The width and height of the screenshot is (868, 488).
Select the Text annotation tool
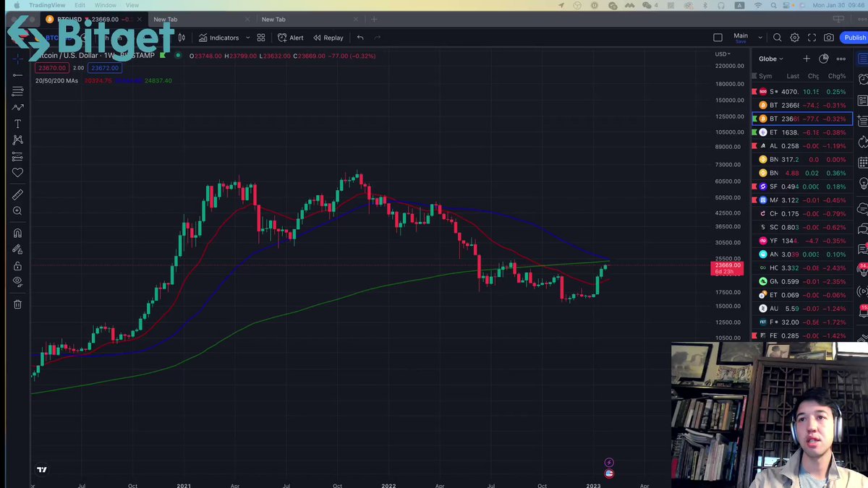click(17, 124)
